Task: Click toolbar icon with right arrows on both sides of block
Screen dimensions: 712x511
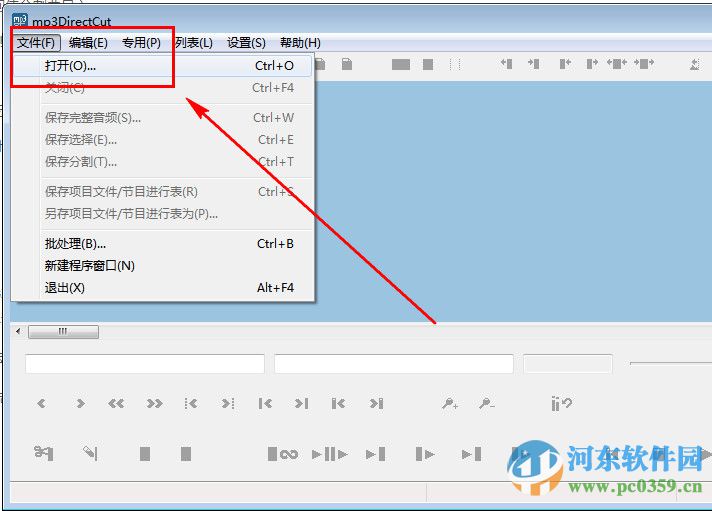Action: (644, 64)
